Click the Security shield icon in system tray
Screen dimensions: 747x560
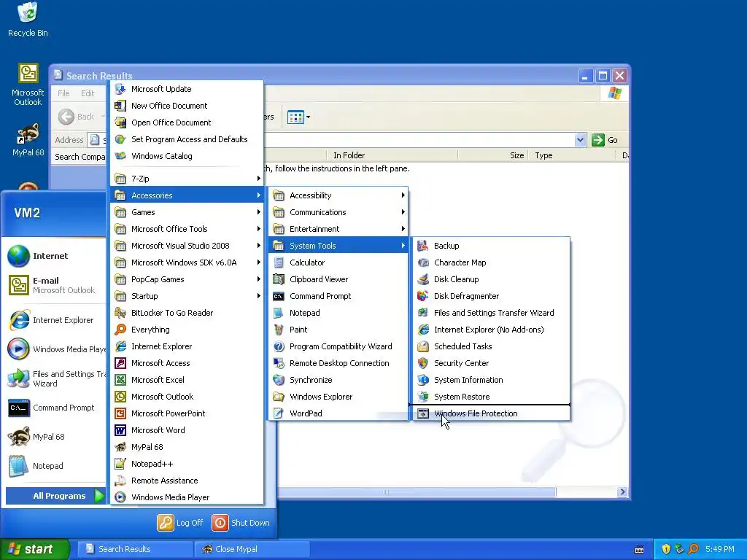point(666,549)
